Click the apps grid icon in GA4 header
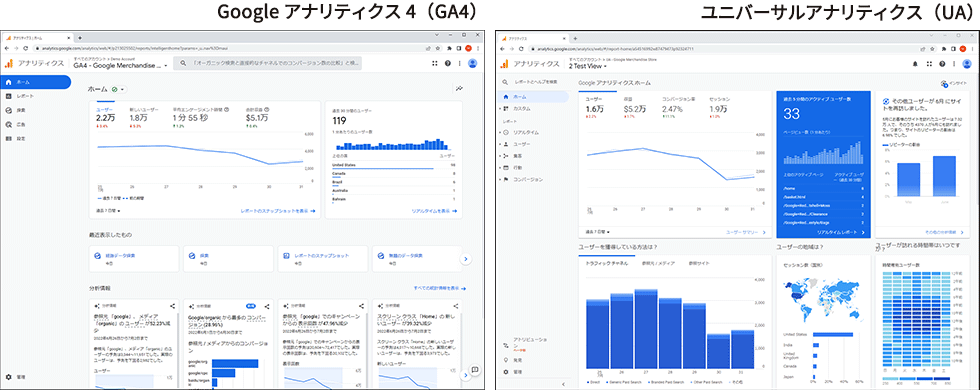 click(x=435, y=63)
